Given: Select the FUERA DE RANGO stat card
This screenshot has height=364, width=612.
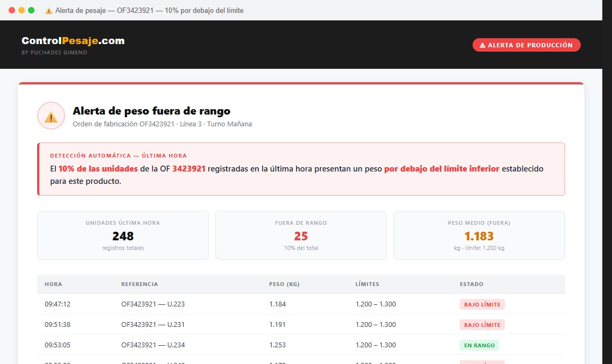Looking at the screenshot, I should (301, 235).
